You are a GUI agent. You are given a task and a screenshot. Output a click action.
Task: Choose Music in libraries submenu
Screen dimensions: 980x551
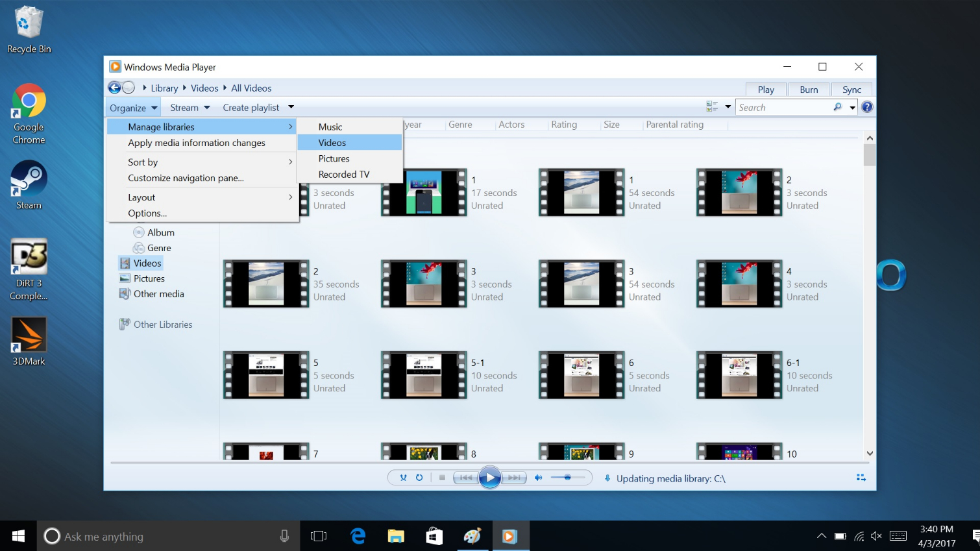click(x=349, y=127)
